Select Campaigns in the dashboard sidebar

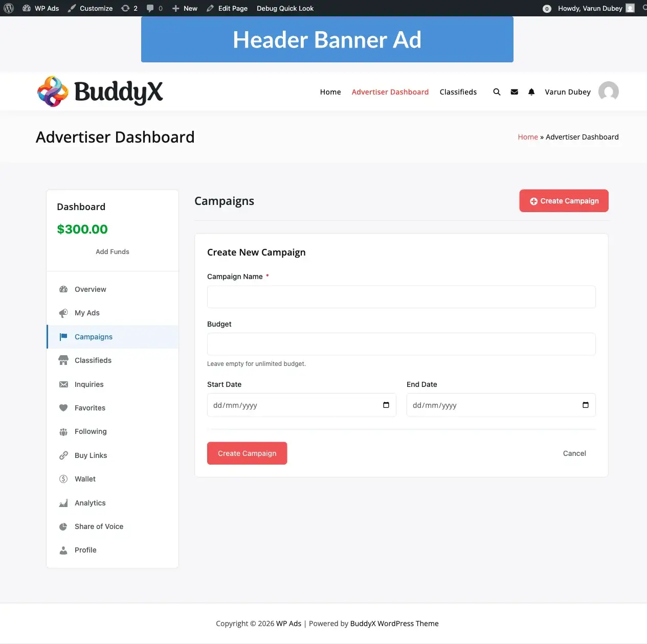[113, 337]
